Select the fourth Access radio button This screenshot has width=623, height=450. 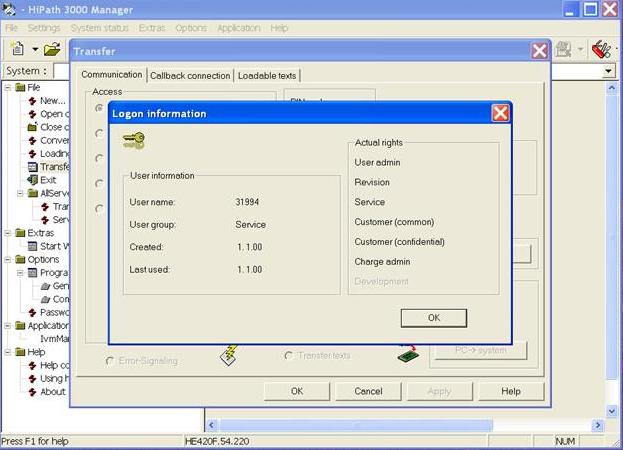pyautogui.click(x=99, y=183)
